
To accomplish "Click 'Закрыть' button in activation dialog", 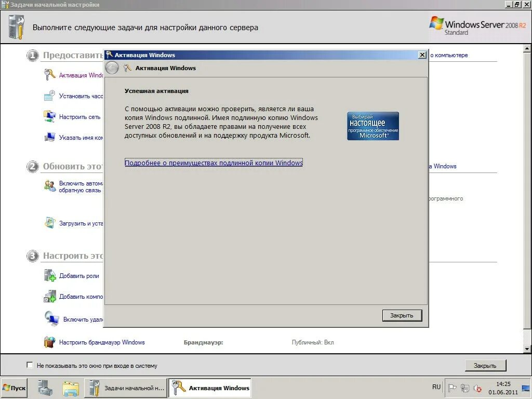I will tap(402, 315).
